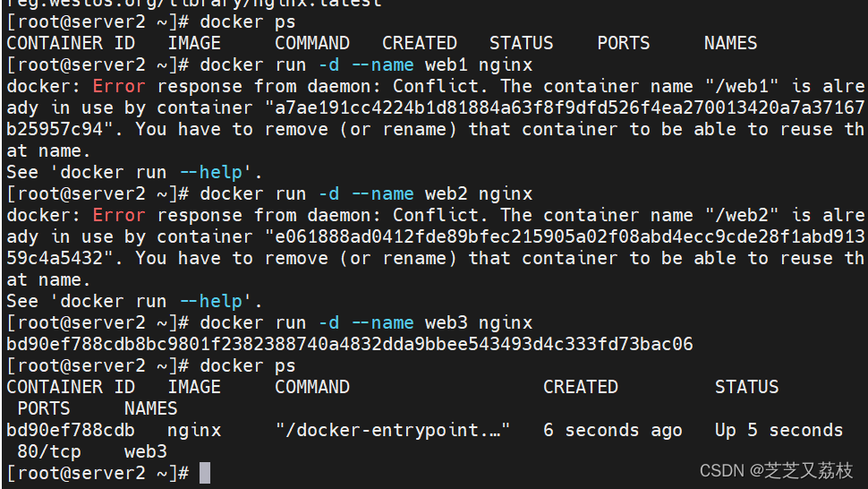Click the web3 container name under NAMES
Viewport: 868px width, 489px height.
point(145,451)
